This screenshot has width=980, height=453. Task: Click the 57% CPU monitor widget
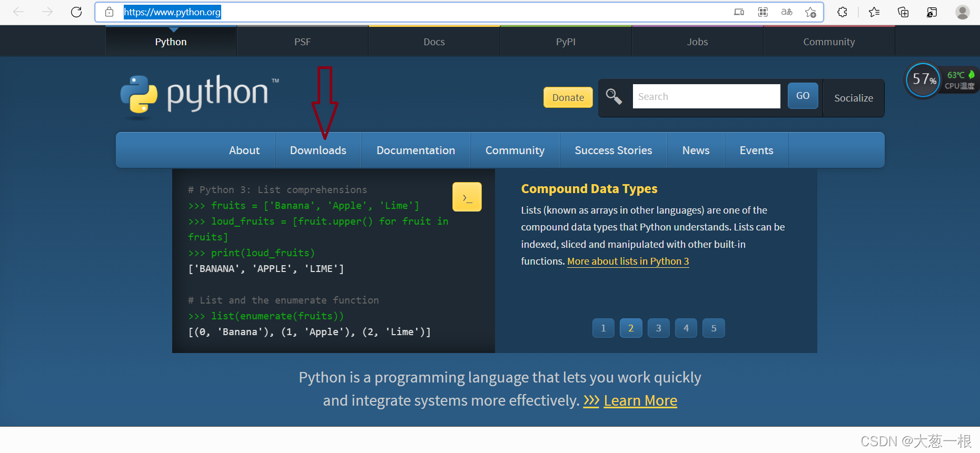[x=923, y=80]
